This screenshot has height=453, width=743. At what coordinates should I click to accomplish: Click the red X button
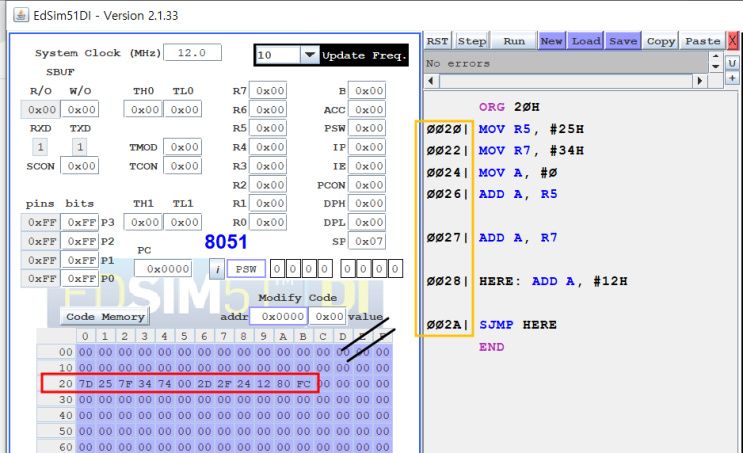pos(733,41)
